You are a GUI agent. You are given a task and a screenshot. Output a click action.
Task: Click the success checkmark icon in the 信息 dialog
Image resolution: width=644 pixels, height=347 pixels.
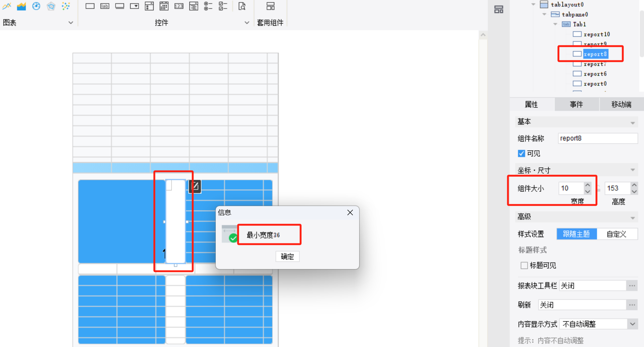click(233, 238)
